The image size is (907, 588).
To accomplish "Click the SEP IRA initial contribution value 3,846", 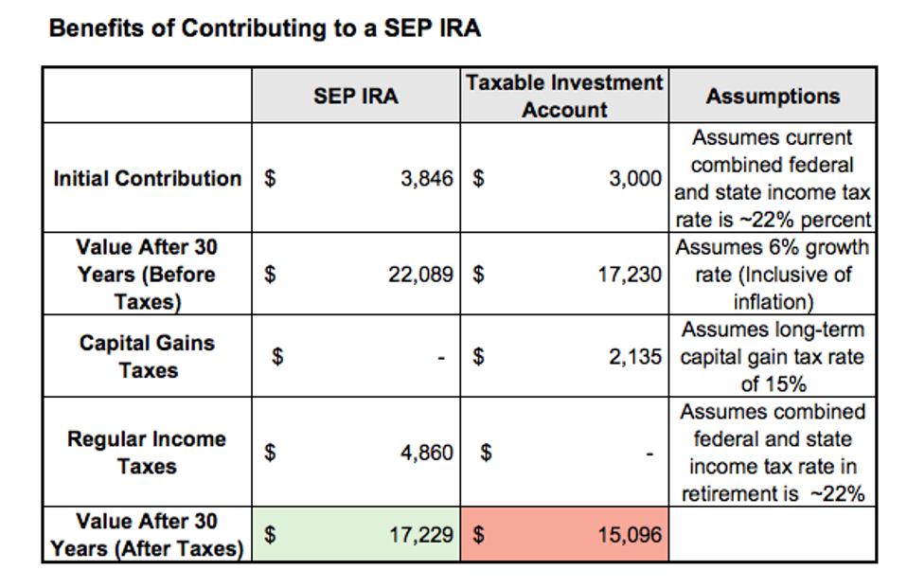I will [427, 179].
